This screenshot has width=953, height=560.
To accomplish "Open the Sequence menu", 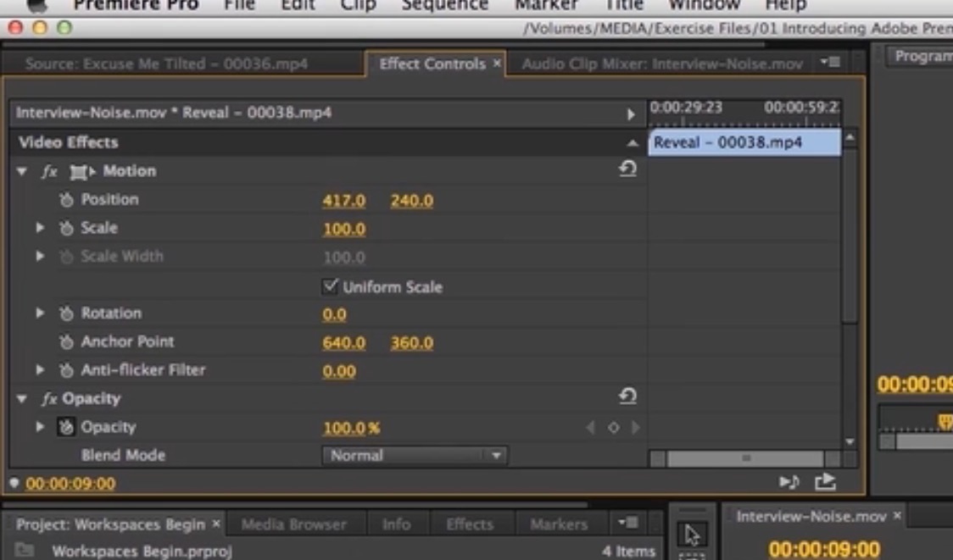I will click(x=445, y=5).
